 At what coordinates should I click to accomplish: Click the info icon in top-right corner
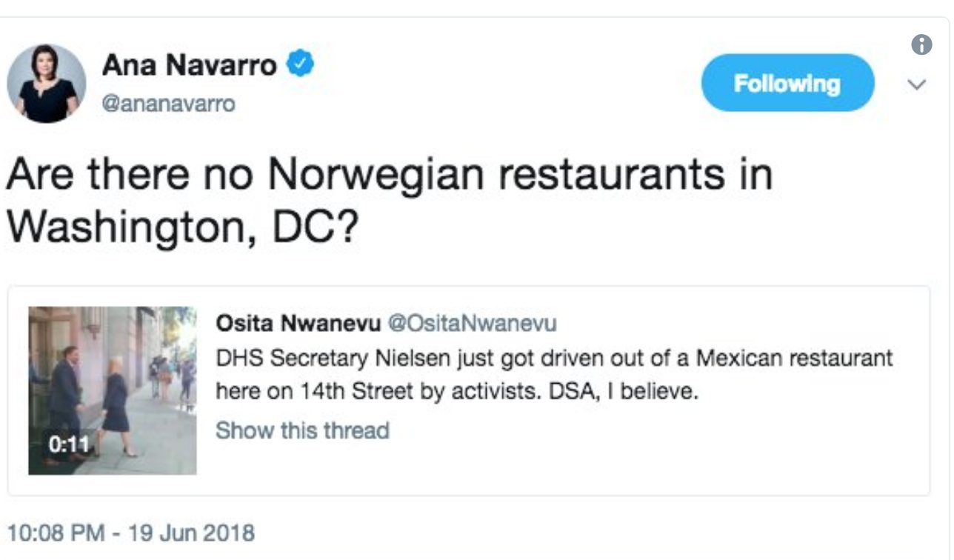tap(921, 44)
